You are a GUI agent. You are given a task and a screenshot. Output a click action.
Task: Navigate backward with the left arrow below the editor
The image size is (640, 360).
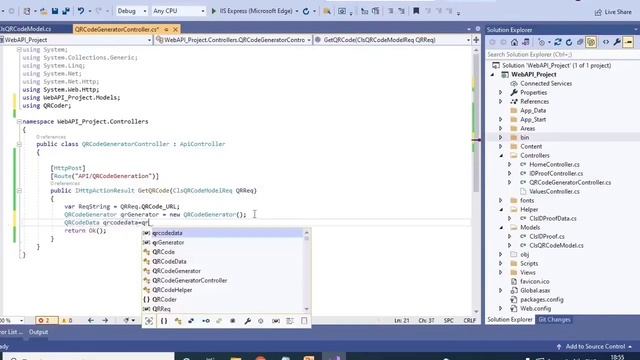pos(91,320)
